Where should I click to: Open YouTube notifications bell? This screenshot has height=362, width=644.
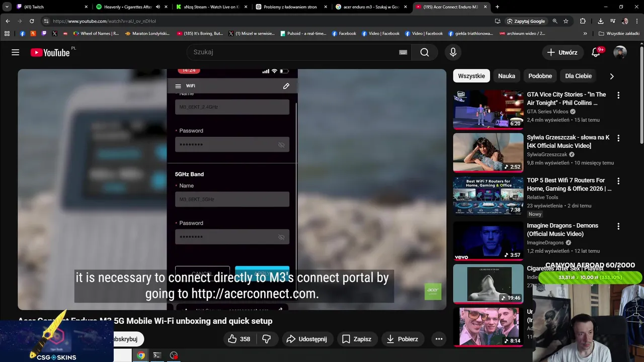click(596, 52)
